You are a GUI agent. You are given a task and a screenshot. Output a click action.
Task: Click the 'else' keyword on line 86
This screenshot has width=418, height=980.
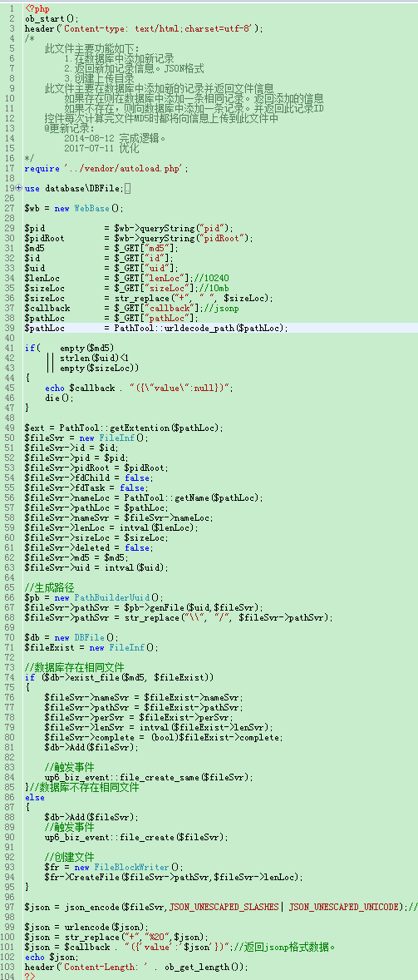tap(35, 797)
